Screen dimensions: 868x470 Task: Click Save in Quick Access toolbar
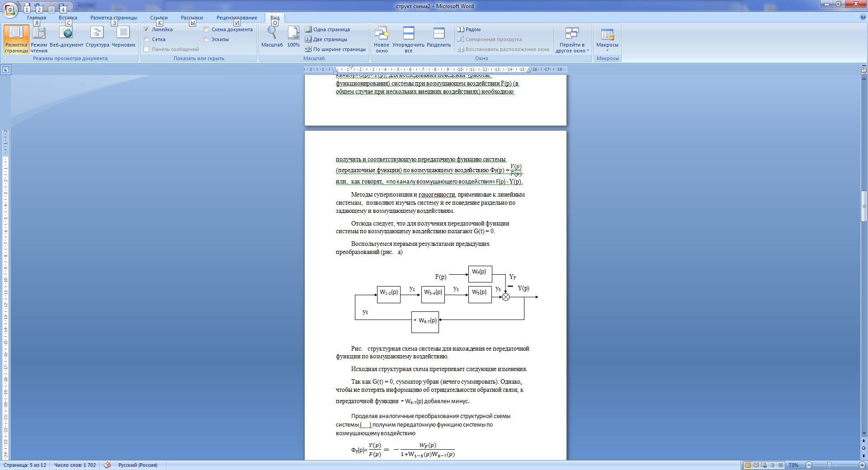click(x=27, y=6)
